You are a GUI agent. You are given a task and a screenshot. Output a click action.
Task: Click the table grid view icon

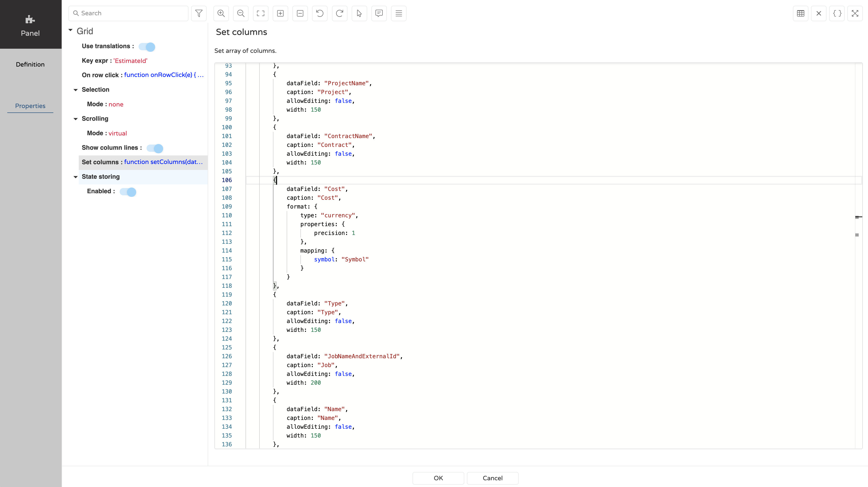click(x=801, y=13)
